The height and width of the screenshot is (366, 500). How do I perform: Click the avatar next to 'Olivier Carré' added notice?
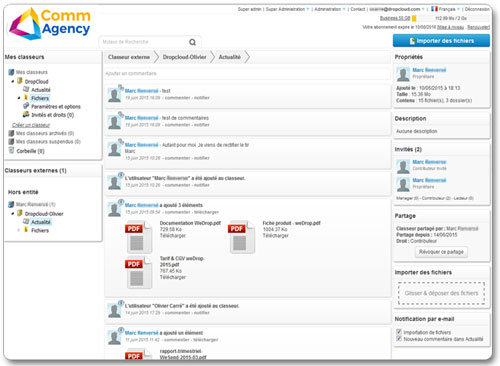[114, 310]
